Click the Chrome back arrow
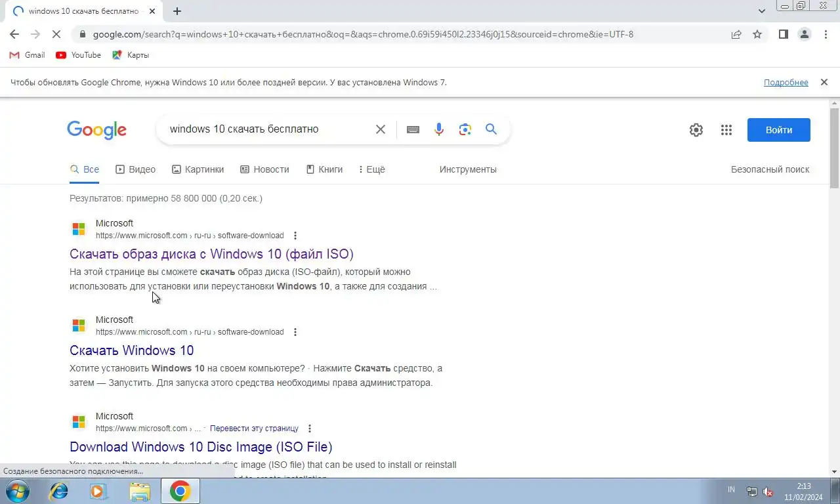This screenshot has width=840, height=504. 14,34
